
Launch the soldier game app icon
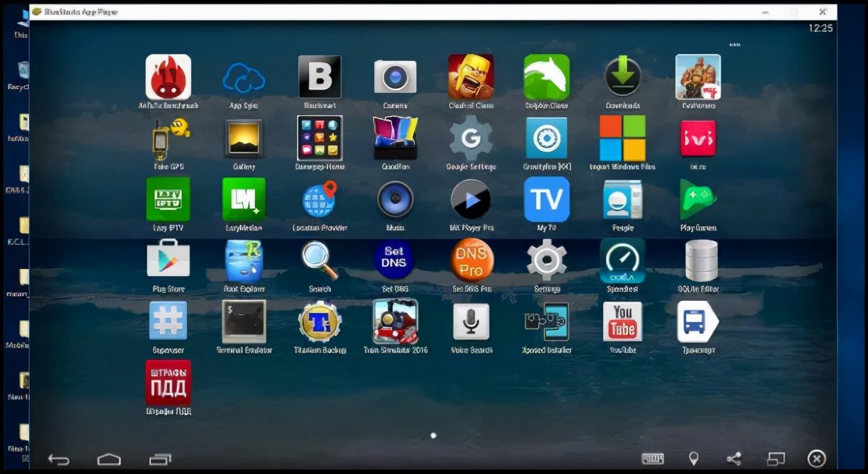click(x=698, y=77)
